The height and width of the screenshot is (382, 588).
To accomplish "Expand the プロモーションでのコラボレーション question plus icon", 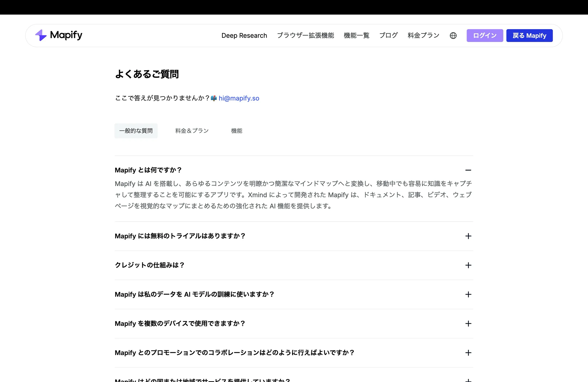I will (468, 353).
